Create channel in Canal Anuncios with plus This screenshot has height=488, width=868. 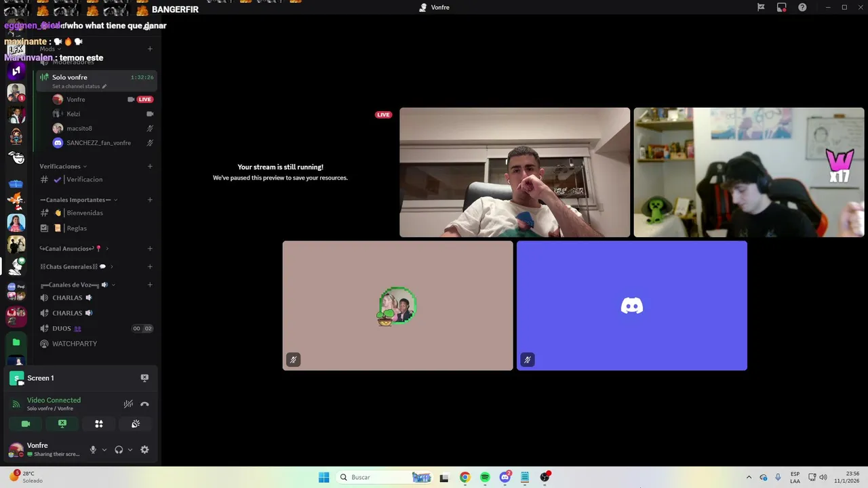(150, 249)
